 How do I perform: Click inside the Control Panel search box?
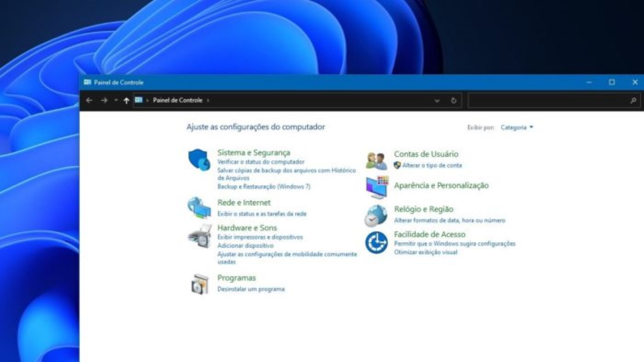point(554,101)
